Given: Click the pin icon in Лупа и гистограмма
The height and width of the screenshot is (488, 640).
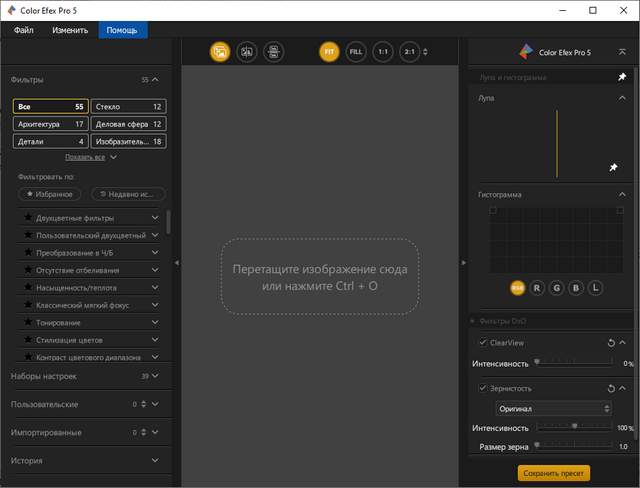Looking at the screenshot, I should point(622,77).
